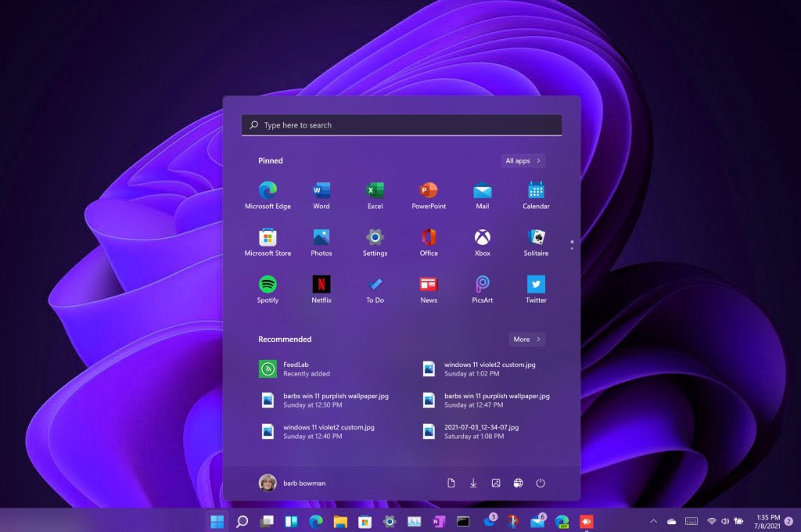This screenshot has height=532, width=801.
Task: Open the Documents folder icon in Start footer
Action: (451, 483)
